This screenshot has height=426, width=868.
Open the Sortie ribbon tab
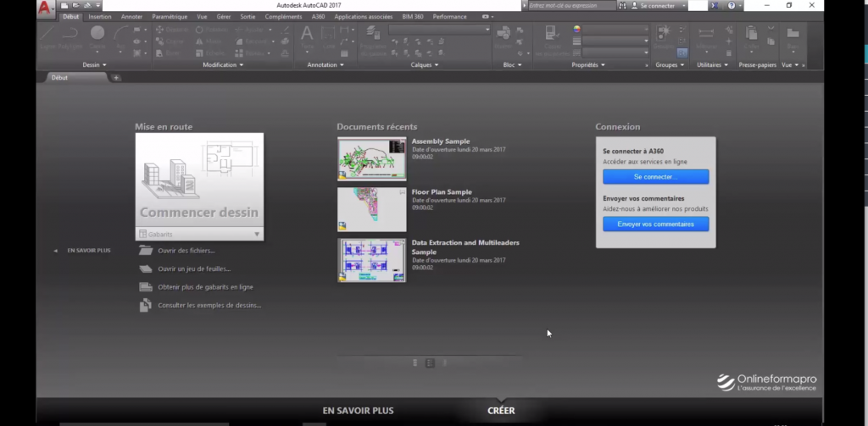pyautogui.click(x=248, y=17)
